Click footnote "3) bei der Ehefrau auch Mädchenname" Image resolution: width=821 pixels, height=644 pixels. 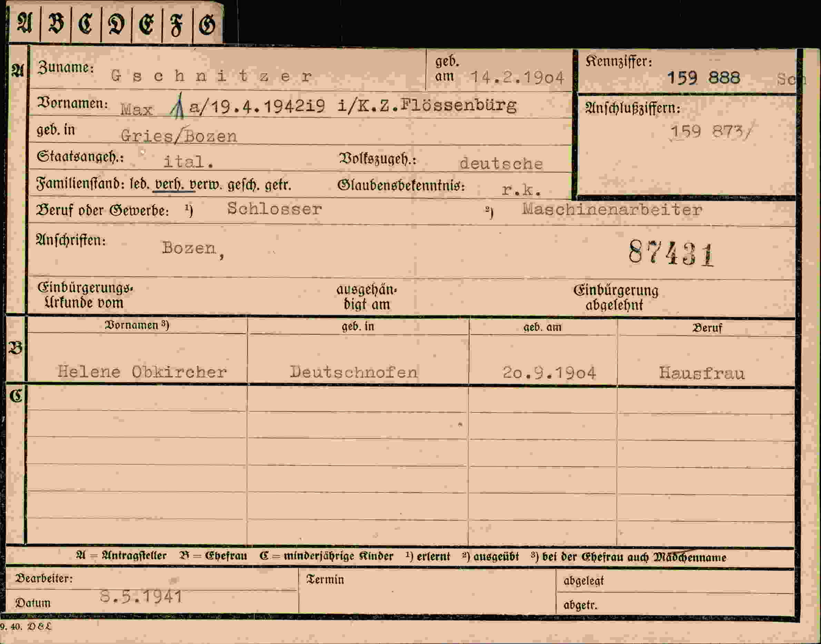click(628, 557)
